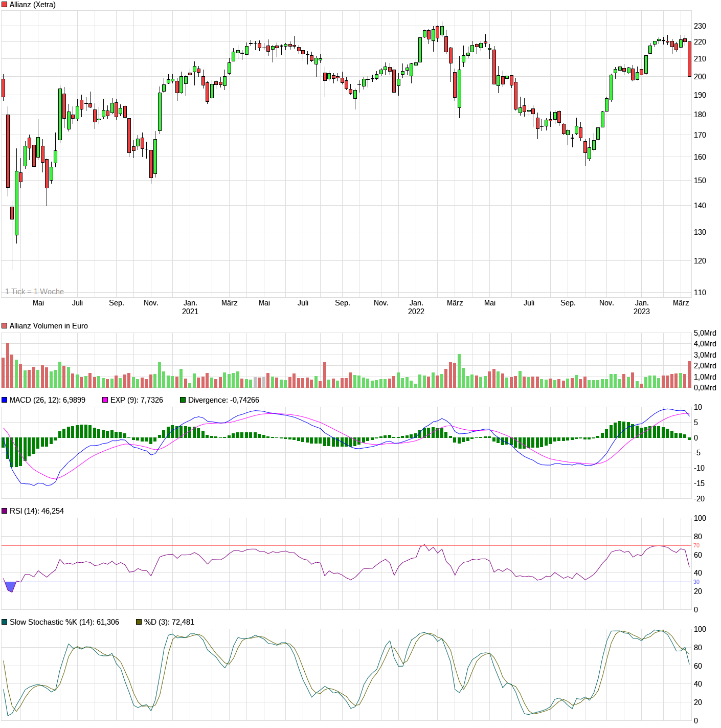Click the magenta EXP (9) legend icon
The image size is (721, 728).
point(104,400)
